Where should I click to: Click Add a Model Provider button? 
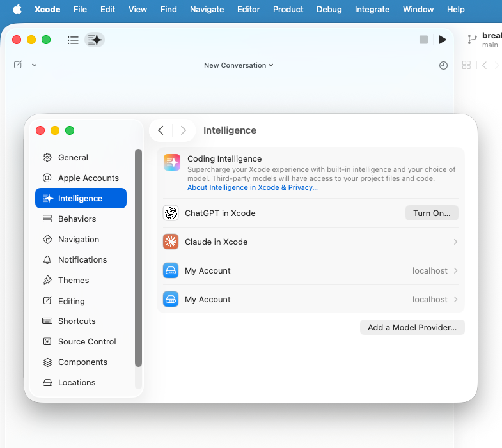[412, 327]
